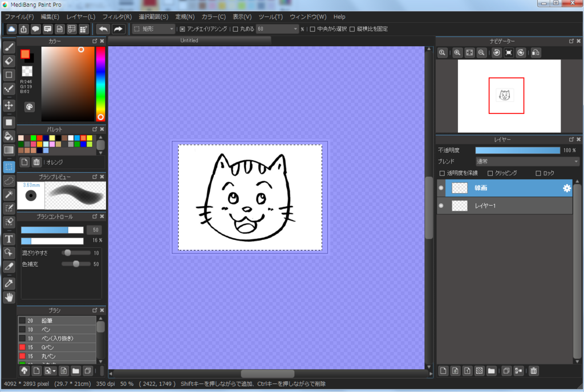The height and width of the screenshot is (392, 584).
Task: Add a new layer folder
Action: click(x=491, y=371)
